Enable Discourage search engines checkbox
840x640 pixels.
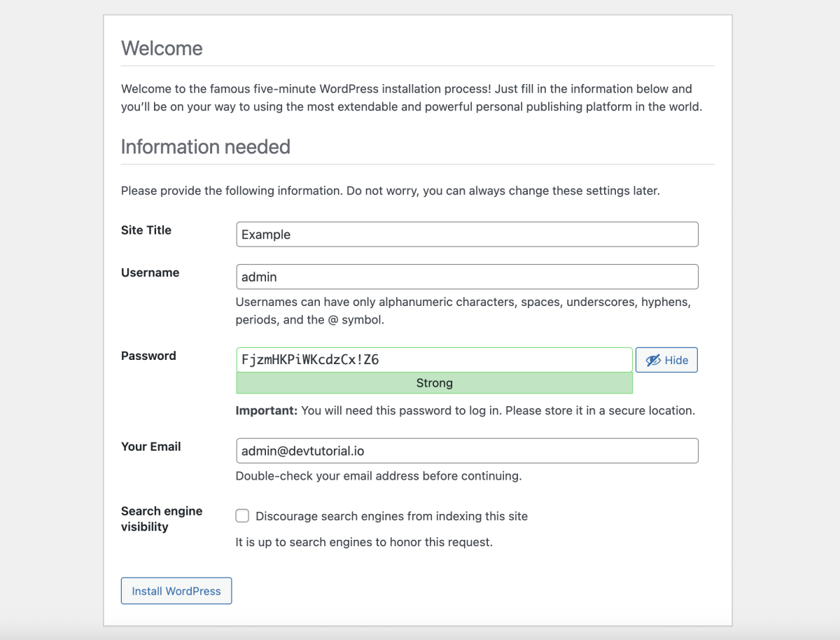[242, 516]
